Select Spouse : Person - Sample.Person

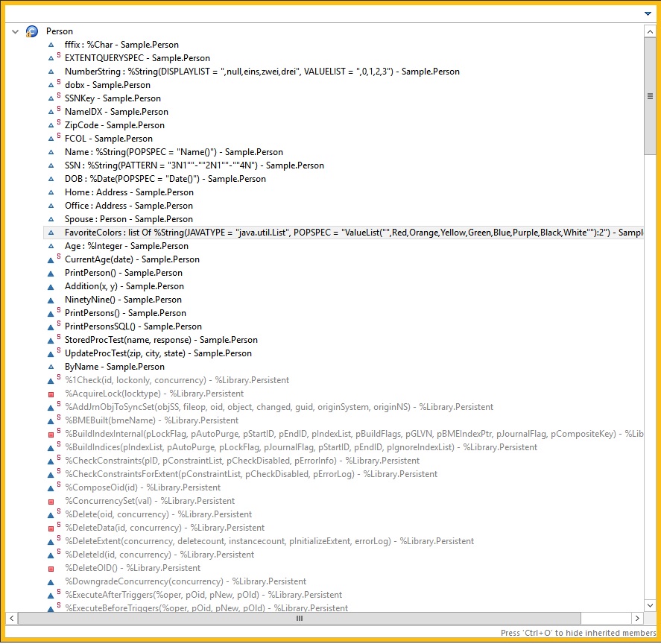pos(129,219)
